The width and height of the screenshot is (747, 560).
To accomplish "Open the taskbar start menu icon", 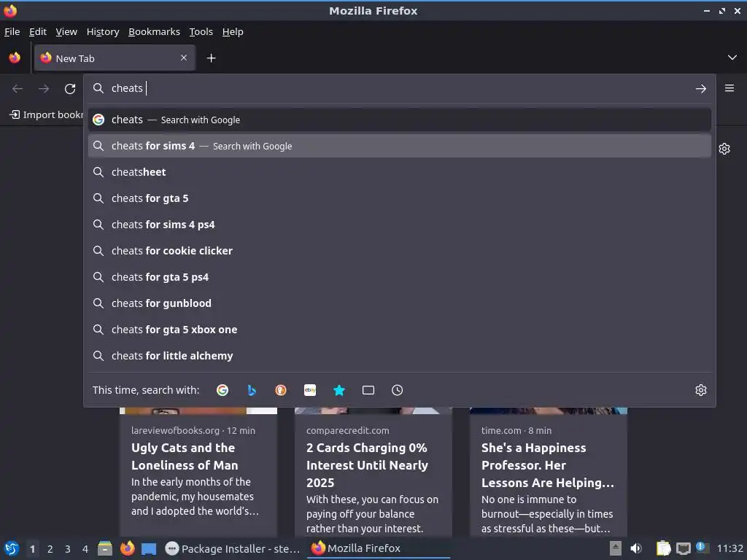I will (12, 549).
